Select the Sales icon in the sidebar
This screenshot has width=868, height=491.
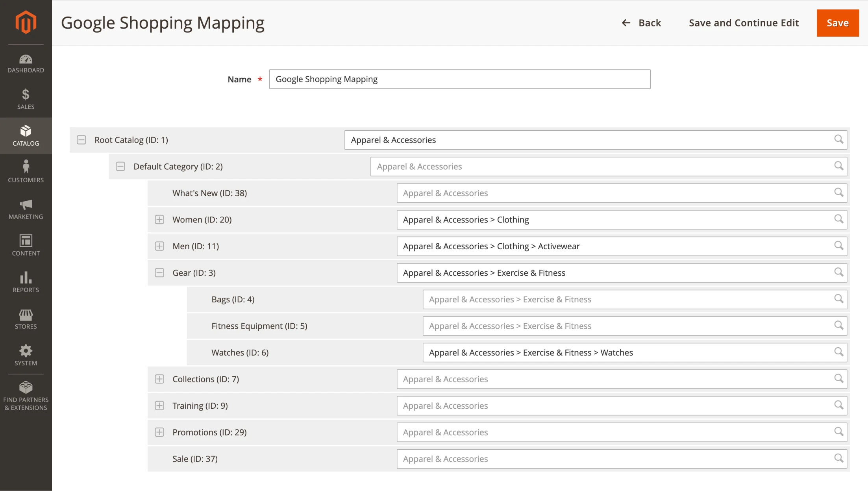[x=26, y=99]
